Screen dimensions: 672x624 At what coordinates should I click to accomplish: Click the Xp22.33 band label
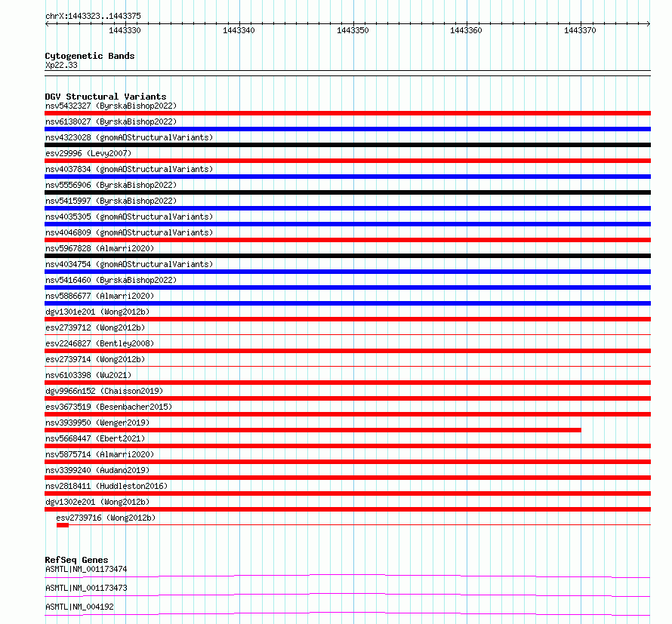tap(61, 65)
